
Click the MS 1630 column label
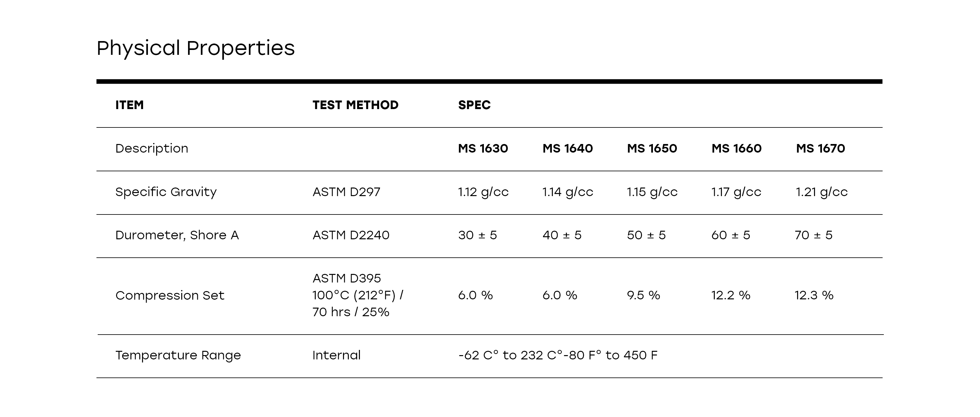tap(483, 148)
